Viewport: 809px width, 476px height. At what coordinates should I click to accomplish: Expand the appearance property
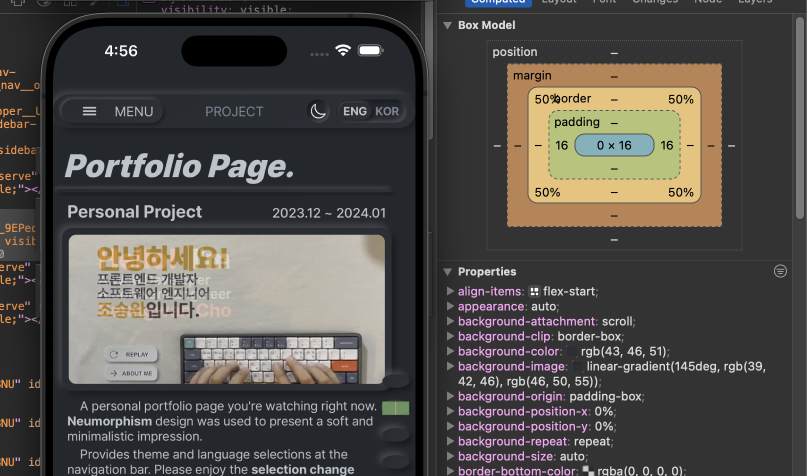(x=450, y=306)
